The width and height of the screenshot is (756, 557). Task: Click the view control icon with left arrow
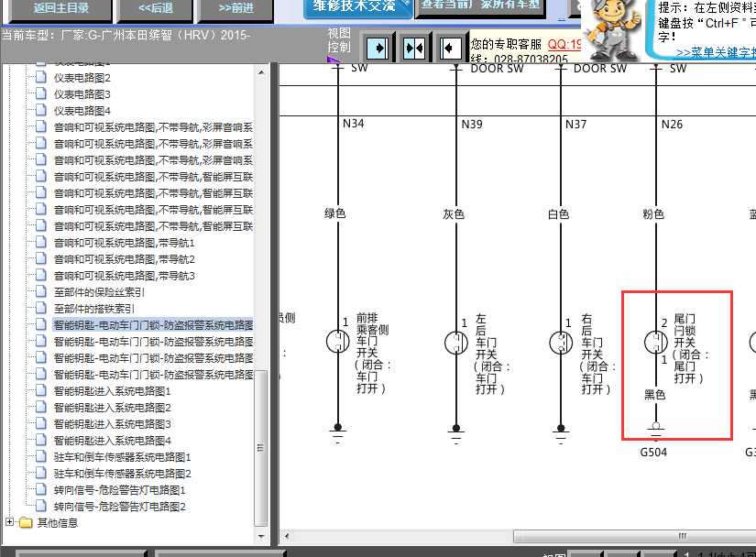tap(451, 49)
